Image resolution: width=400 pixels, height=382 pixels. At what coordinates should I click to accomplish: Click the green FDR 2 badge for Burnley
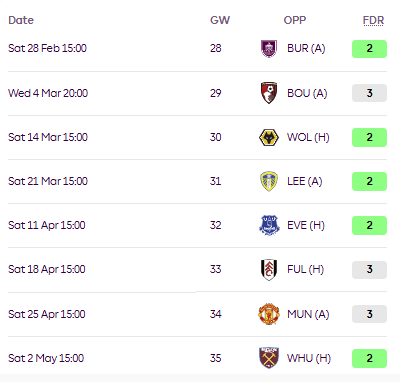[x=369, y=49]
